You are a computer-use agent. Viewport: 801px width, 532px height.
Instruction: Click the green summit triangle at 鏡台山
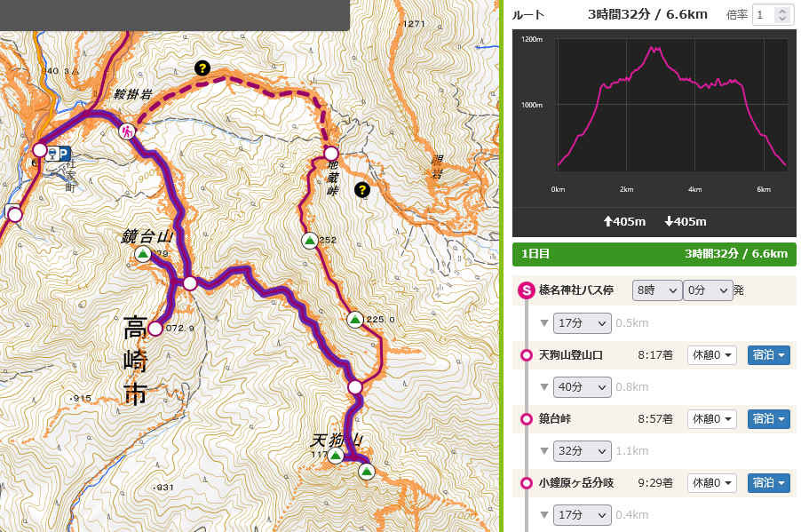[x=142, y=256]
